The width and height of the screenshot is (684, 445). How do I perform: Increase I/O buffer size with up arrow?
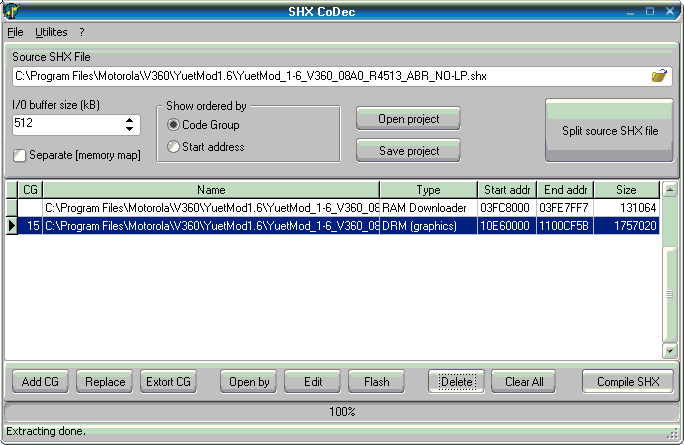(130, 120)
